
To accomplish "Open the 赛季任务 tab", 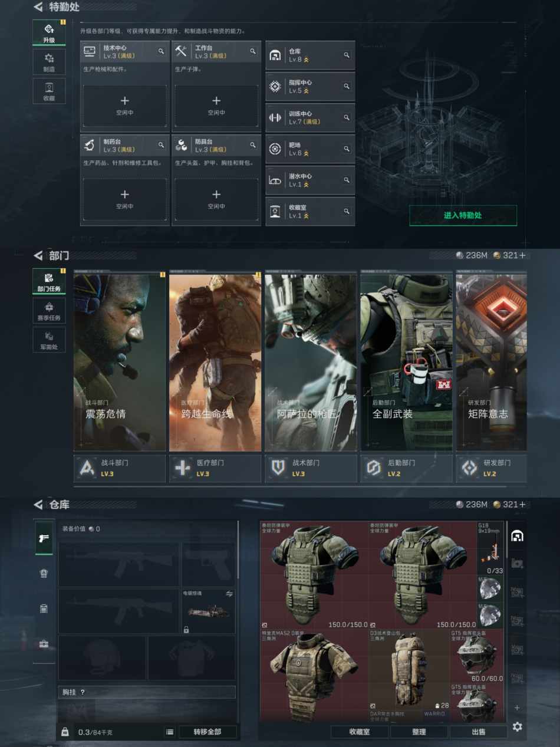I will (49, 310).
